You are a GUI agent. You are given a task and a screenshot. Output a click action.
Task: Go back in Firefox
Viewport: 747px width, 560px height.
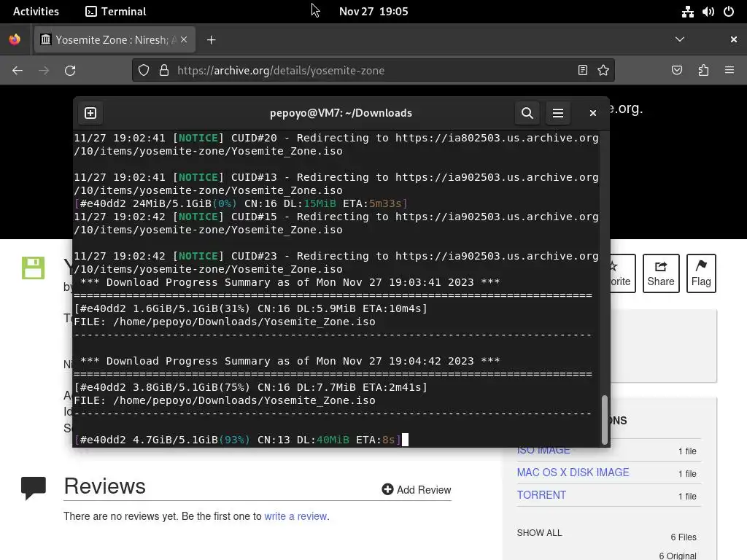18,71
